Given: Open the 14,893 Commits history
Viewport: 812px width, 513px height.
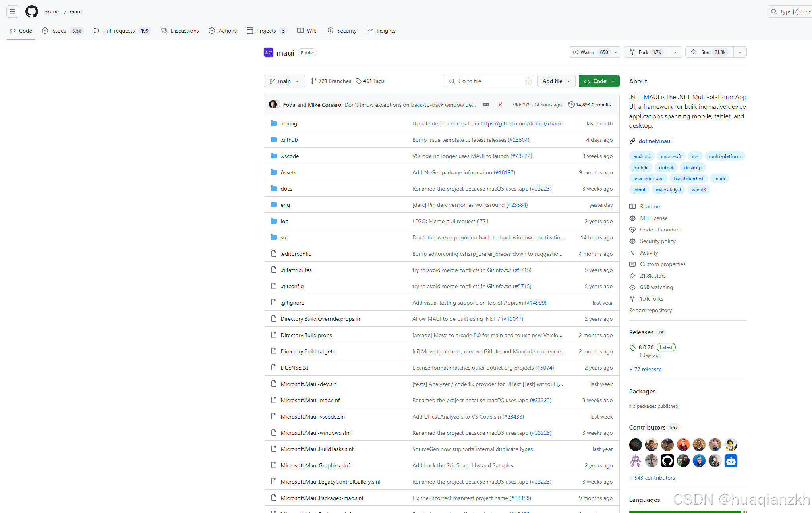Looking at the screenshot, I should click(590, 104).
